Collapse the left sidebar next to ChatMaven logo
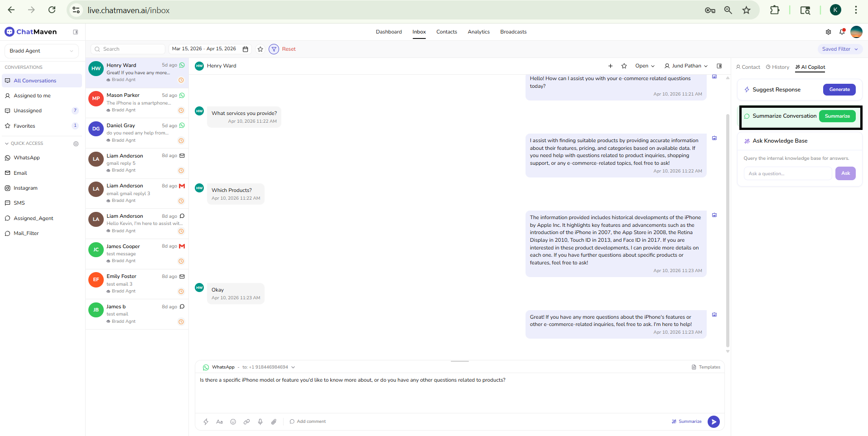The width and height of the screenshot is (868, 436). coord(76,32)
